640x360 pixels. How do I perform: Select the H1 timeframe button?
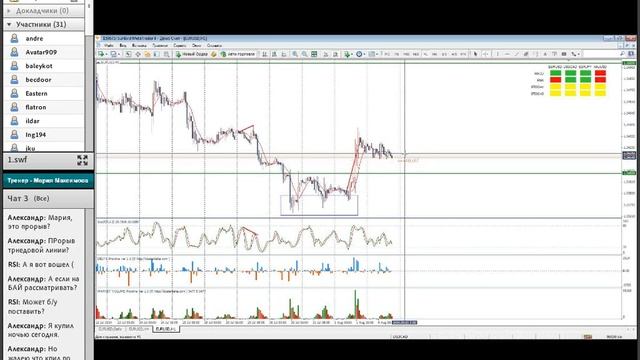tap(426, 54)
